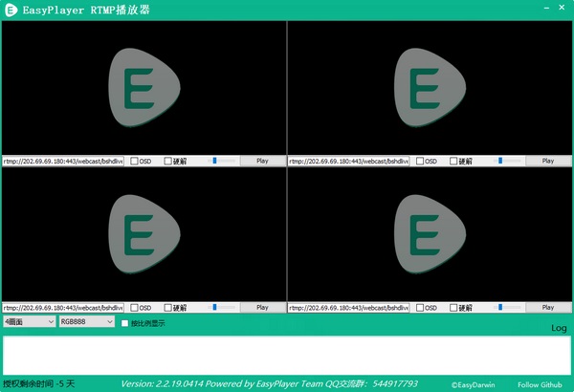Click inside the log output box
Image resolution: width=574 pixels, height=392 pixels.
pyautogui.click(x=287, y=355)
